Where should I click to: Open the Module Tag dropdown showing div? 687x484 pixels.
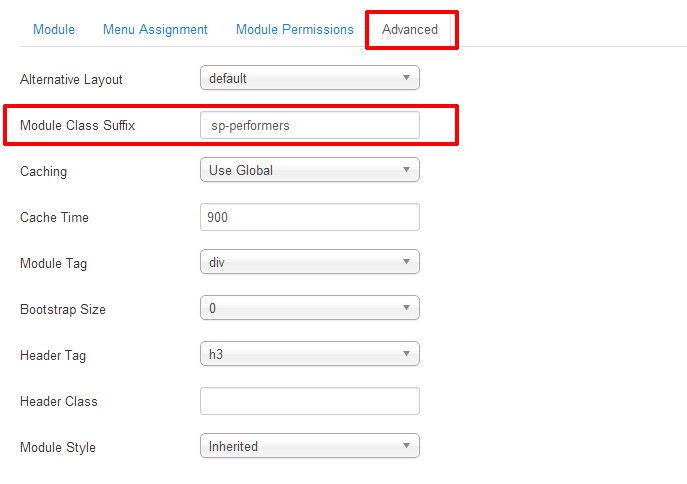[310, 263]
